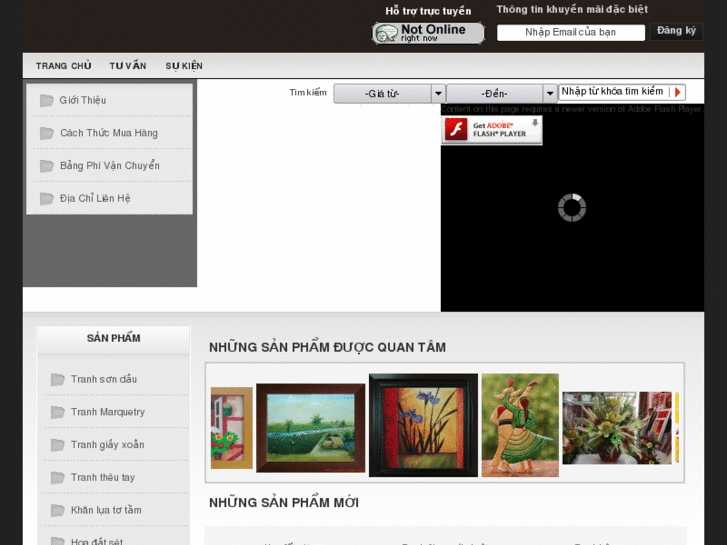Click the red Flash logo icon
Viewport: 727px width, 545px height.
[456, 129]
